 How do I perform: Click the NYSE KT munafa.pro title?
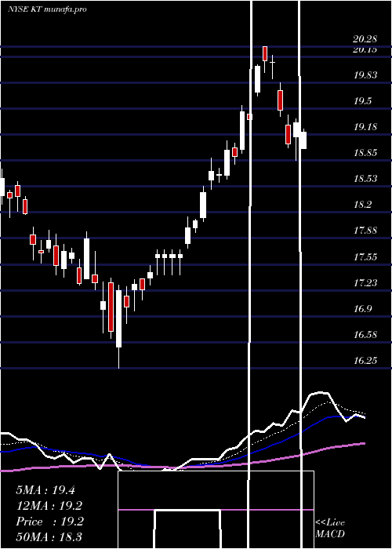(47, 9)
